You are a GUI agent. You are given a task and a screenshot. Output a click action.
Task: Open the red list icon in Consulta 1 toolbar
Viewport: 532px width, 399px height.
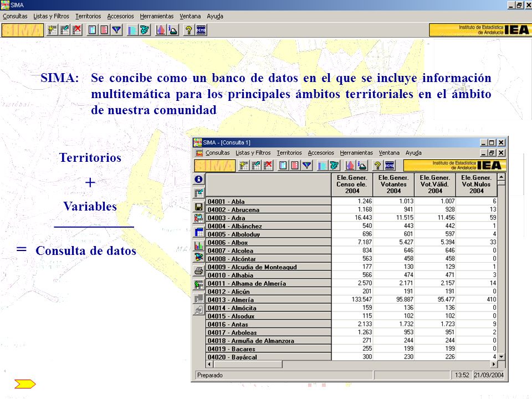pos(295,166)
